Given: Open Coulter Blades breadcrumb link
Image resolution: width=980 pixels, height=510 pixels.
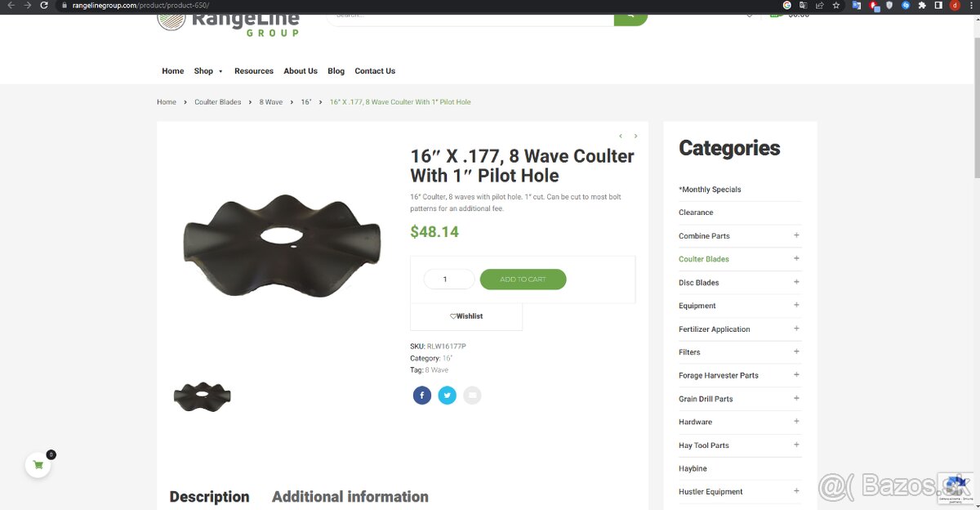Looking at the screenshot, I should pyautogui.click(x=218, y=102).
